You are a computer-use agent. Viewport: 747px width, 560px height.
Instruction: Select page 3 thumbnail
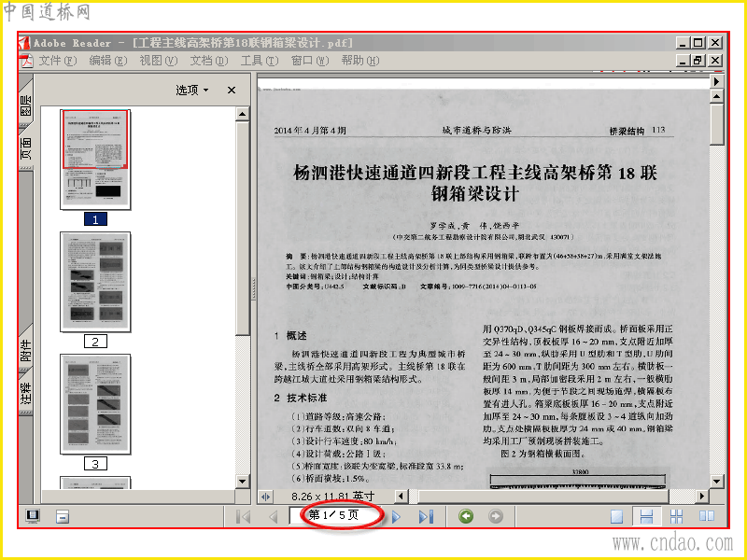(95, 404)
